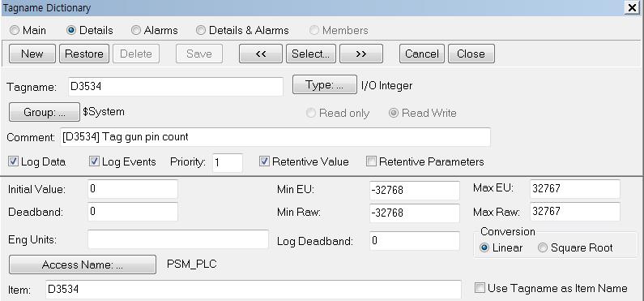The height and width of the screenshot is (301, 644).
Task: Click into the Comment text field
Action: [x=275, y=137]
